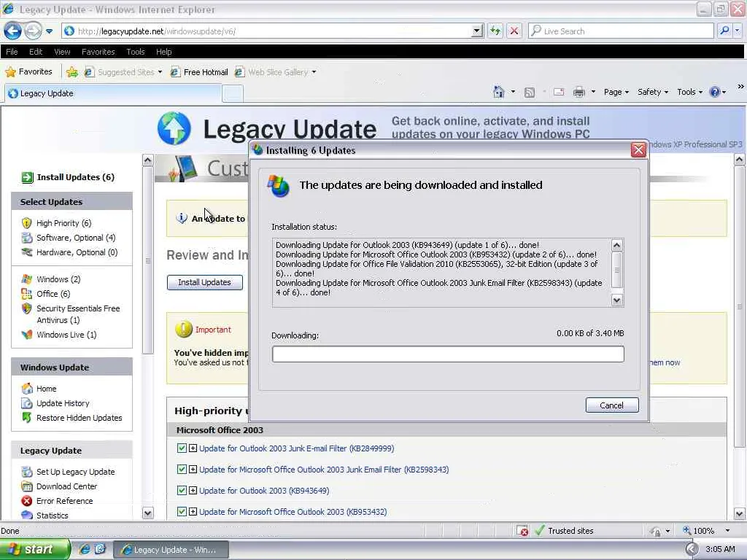This screenshot has width=747, height=560.
Task: Uncheck Office Outlook 2003 KB953432 update
Action: click(182, 511)
